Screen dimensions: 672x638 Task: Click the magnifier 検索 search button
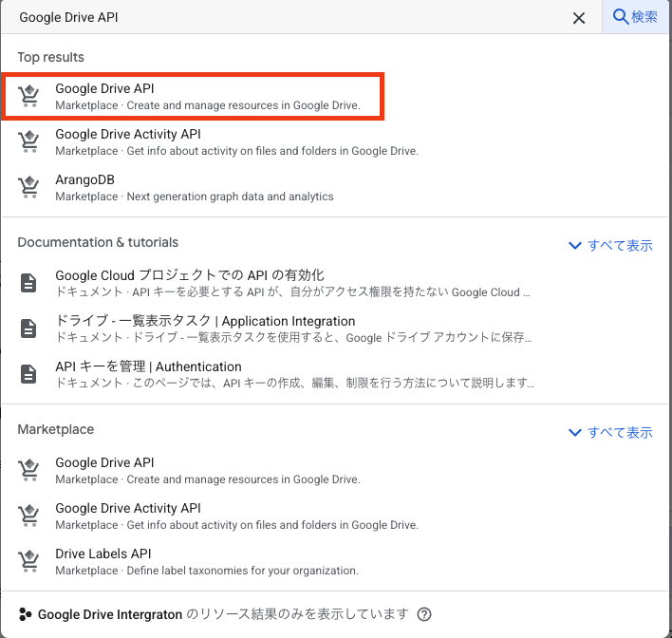pos(636,17)
